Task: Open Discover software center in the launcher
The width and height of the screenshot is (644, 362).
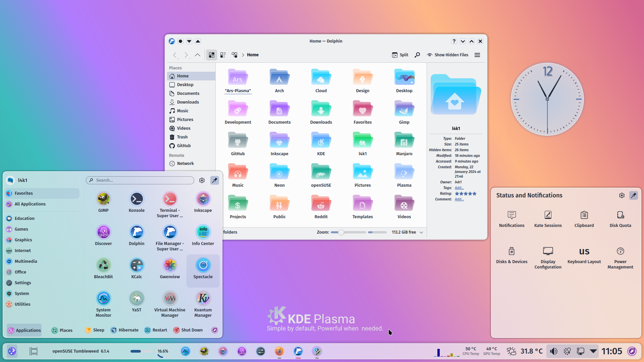Action: (x=103, y=235)
